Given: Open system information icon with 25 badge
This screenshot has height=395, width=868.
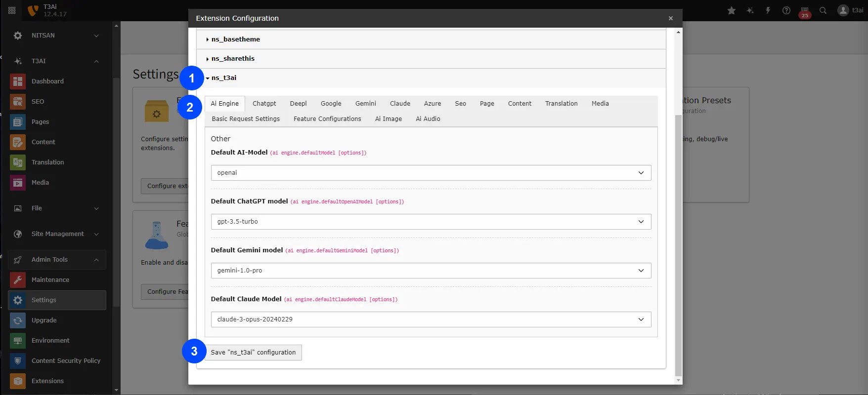Looking at the screenshot, I should tap(805, 12).
